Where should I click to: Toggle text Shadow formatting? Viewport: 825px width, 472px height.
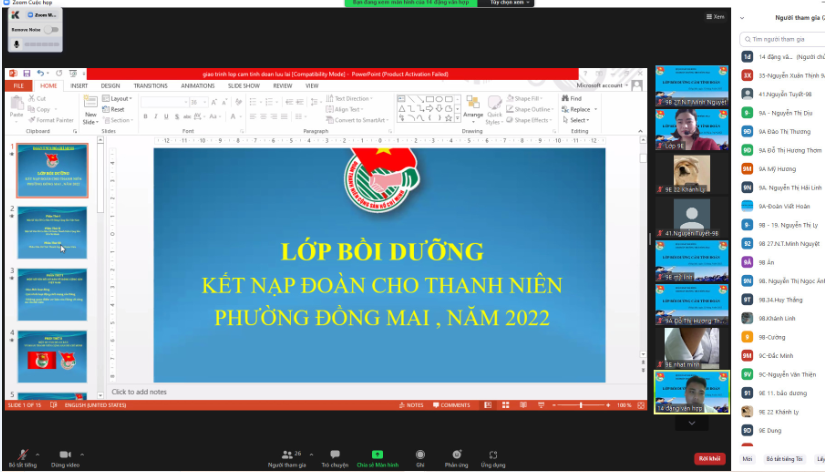[x=177, y=116]
